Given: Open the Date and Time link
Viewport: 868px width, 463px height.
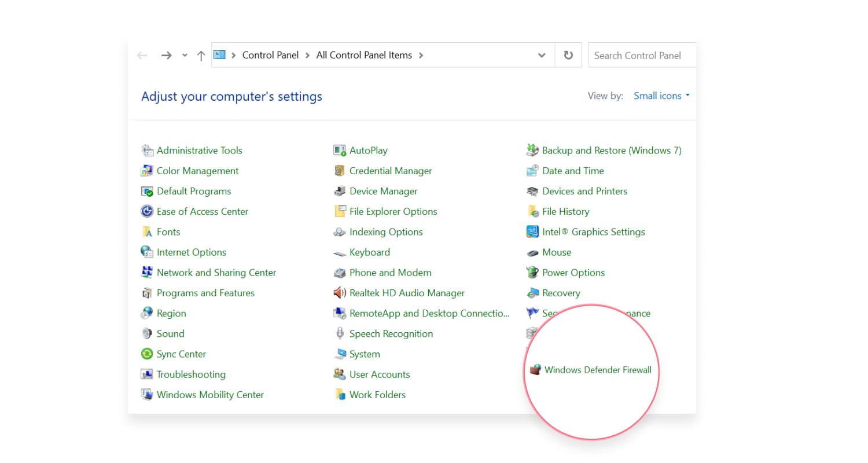Looking at the screenshot, I should click(573, 171).
